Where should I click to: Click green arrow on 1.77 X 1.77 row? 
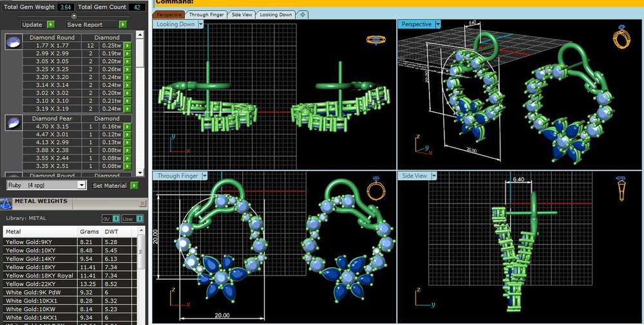[x=128, y=46]
